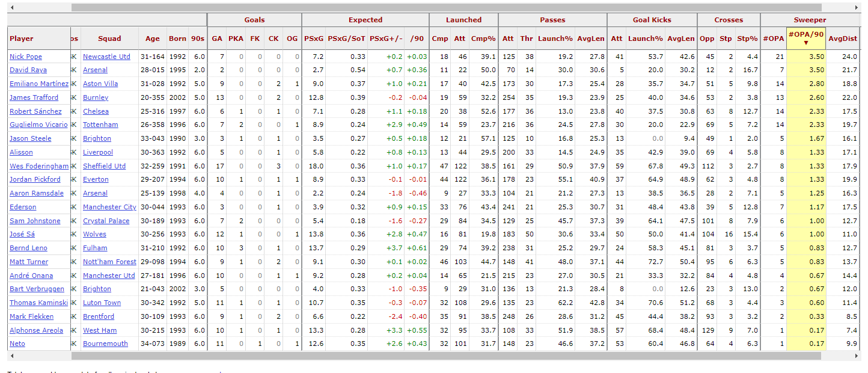Open Robert Sánchez player page
868x373 pixels.
tap(35, 111)
